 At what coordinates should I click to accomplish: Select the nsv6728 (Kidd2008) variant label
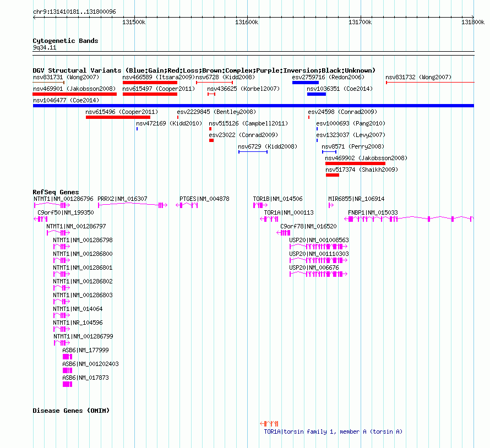(x=225, y=77)
